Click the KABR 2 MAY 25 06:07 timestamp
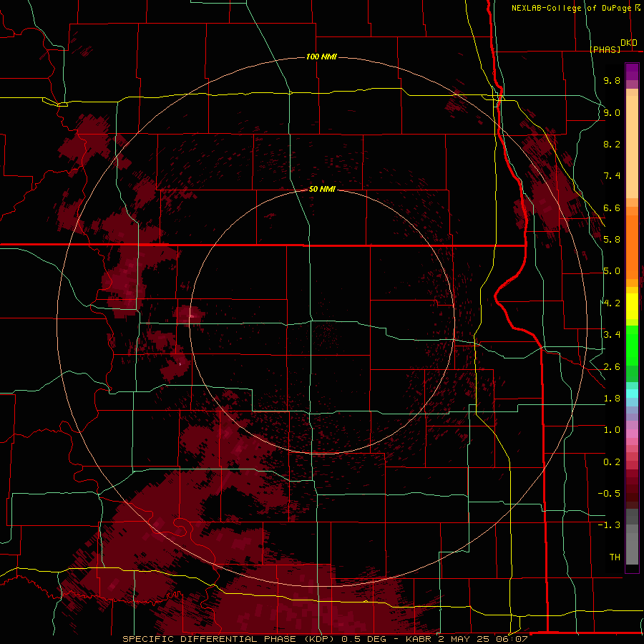Screen dimensions: 644x644 (x=467, y=639)
